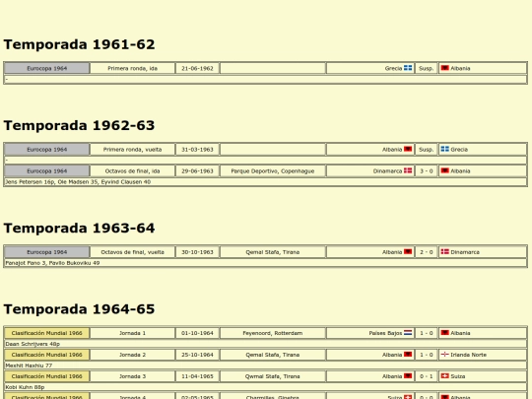Click the Albania flag in the Jornada 3 row
The image size is (532, 399).
(408, 376)
